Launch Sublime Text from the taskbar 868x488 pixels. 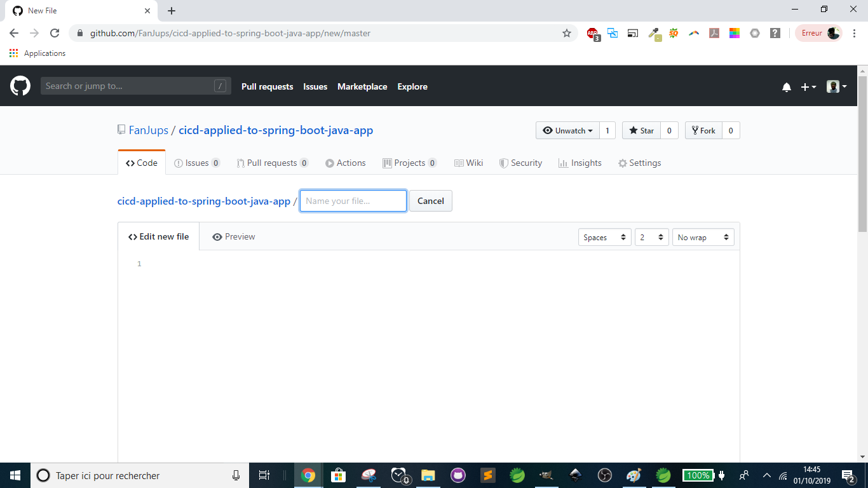click(x=487, y=475)
